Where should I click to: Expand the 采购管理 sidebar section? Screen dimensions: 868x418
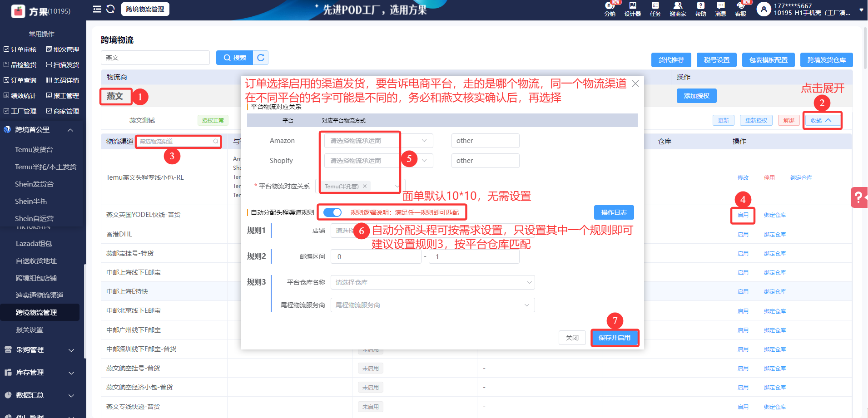tap(71, 350)
